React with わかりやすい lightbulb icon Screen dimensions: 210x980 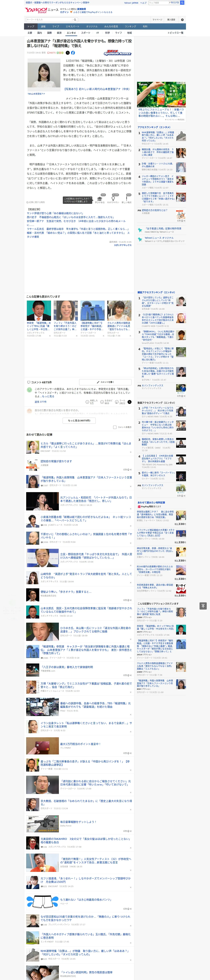(113, 199)
